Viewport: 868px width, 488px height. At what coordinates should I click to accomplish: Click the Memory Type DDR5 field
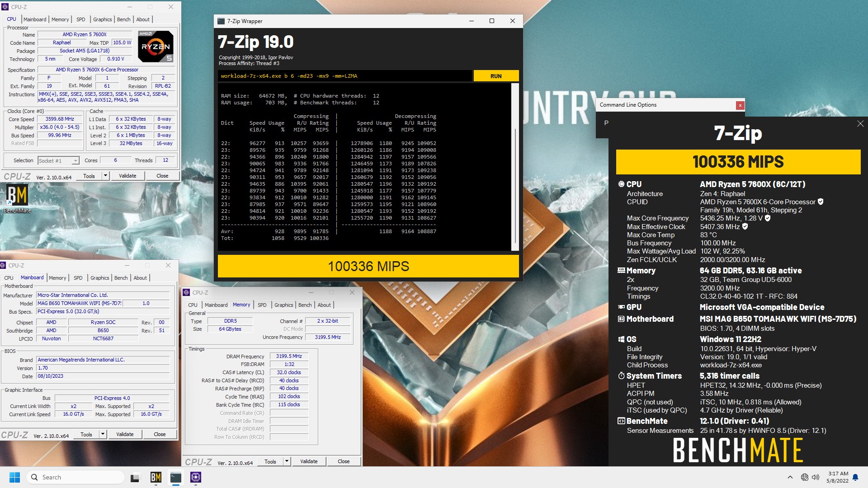230,321
